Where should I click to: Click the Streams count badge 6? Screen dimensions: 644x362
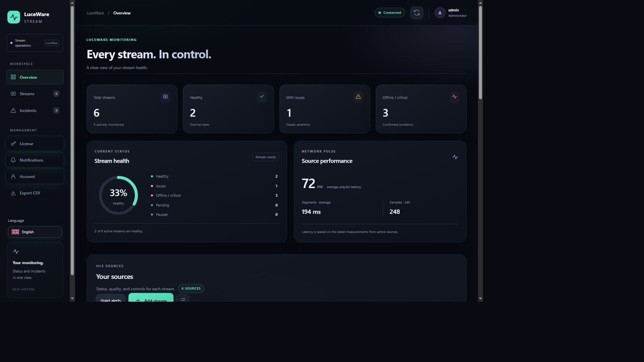(56, 94)
